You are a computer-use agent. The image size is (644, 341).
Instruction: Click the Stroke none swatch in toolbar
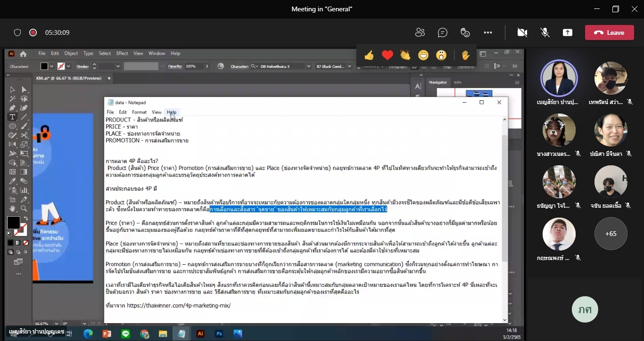click(20, 230)
